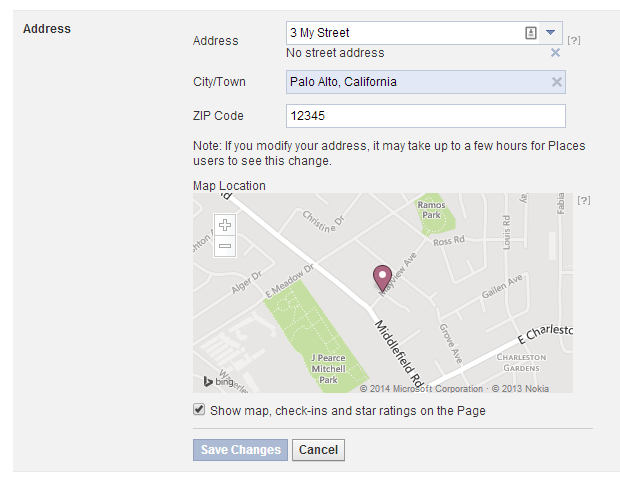Click into the 3 My Street address field
This screenshot has height=480, width=620.
coord(403,33)
